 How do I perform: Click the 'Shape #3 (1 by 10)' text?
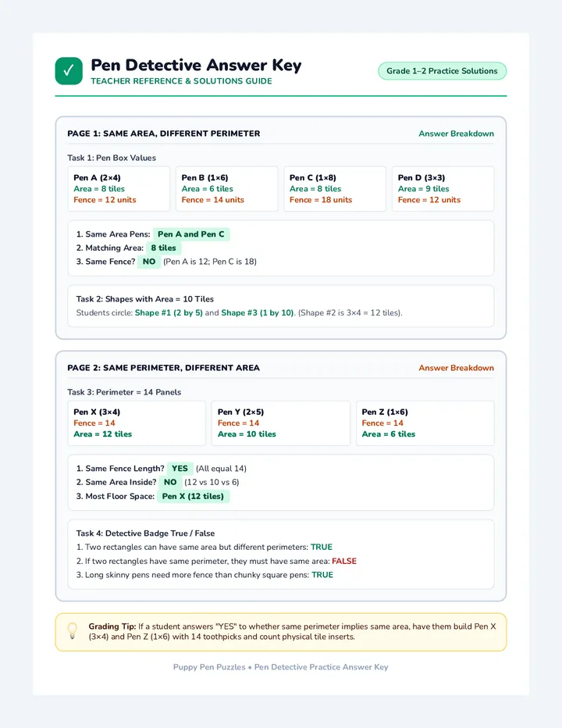tap(257, 312)
